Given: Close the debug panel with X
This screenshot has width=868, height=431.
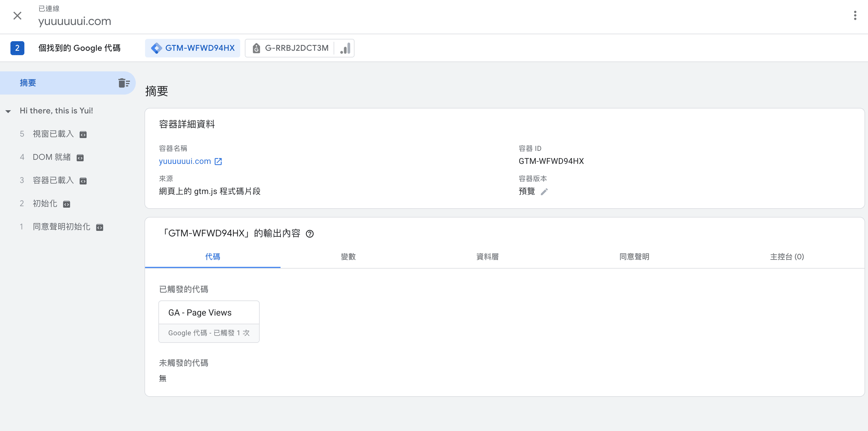Looking at the screenshot, I should click(17, 15).
